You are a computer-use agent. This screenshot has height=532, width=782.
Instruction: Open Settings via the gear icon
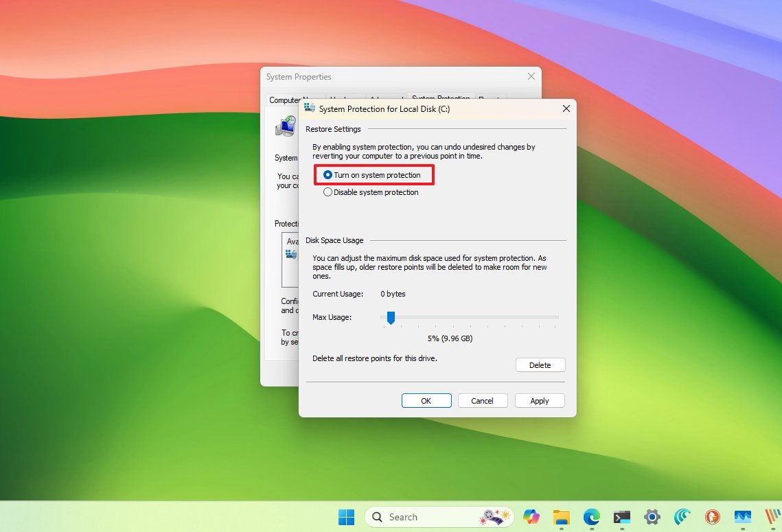pos(652,517)
